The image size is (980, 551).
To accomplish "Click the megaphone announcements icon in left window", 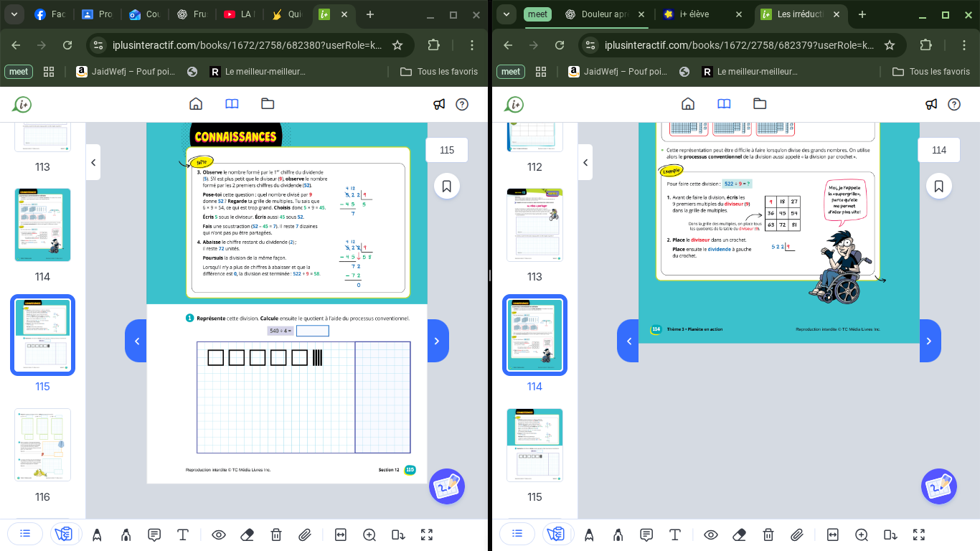I will (439, 104).
